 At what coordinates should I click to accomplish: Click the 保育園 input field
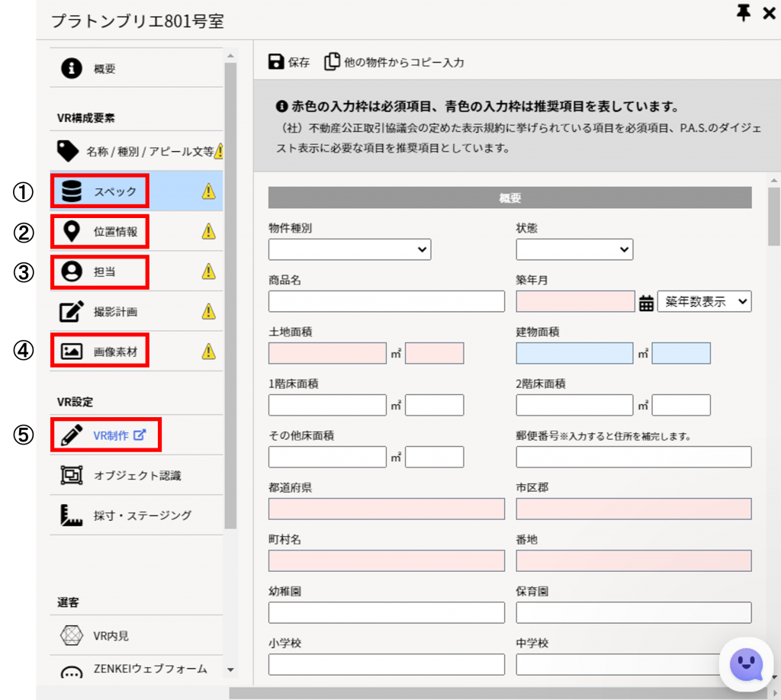point(634,612)
